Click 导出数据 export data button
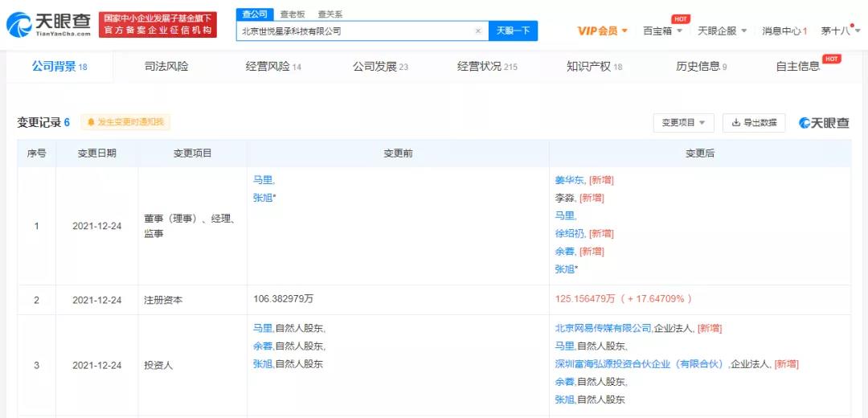Screen dimensions: 868x418 [754, 123]
